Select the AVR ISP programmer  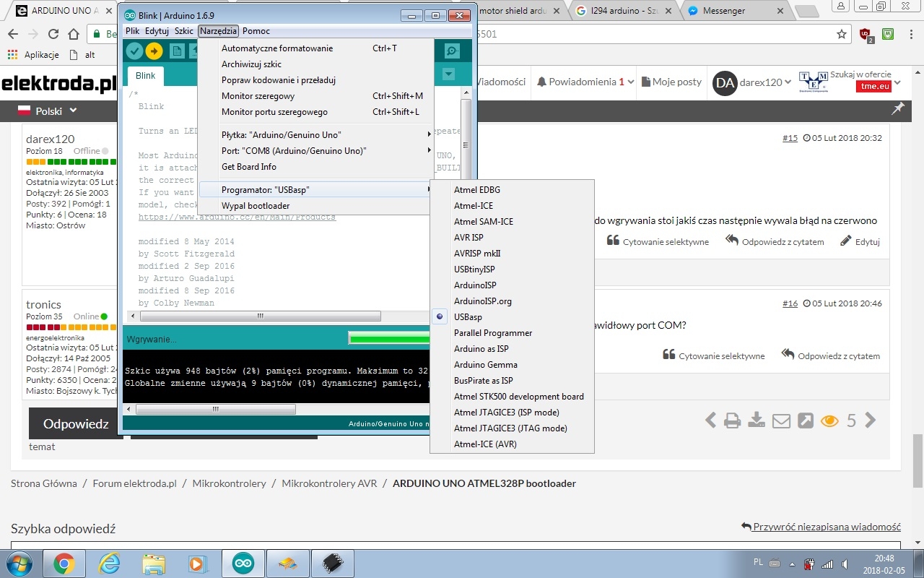pyautogui.click(x=468, y=238)
